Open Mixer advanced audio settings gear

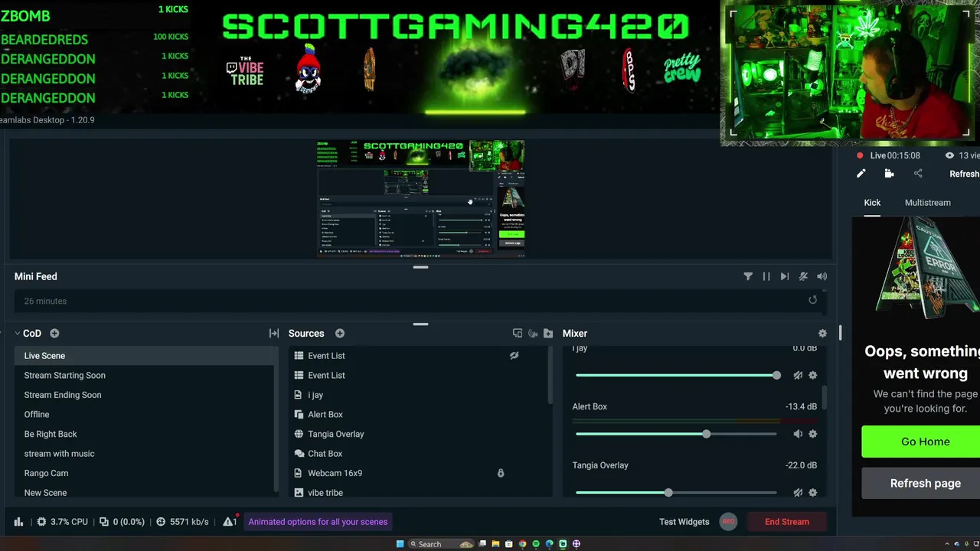tap(822, 334)
